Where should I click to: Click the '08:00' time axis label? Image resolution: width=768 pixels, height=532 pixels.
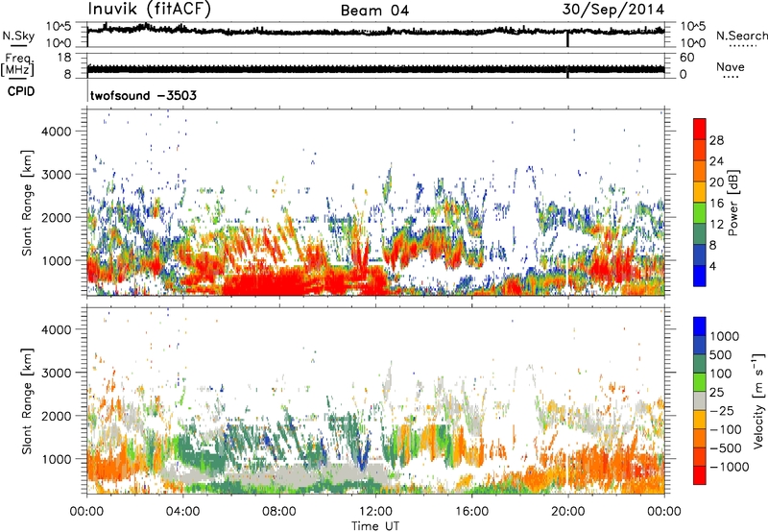(x=279, y=512)
